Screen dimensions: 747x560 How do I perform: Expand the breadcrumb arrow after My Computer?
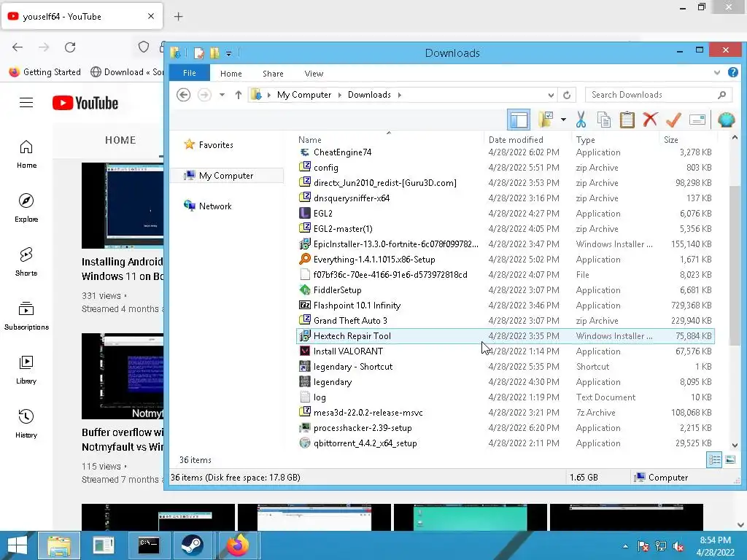click(340, 95)
